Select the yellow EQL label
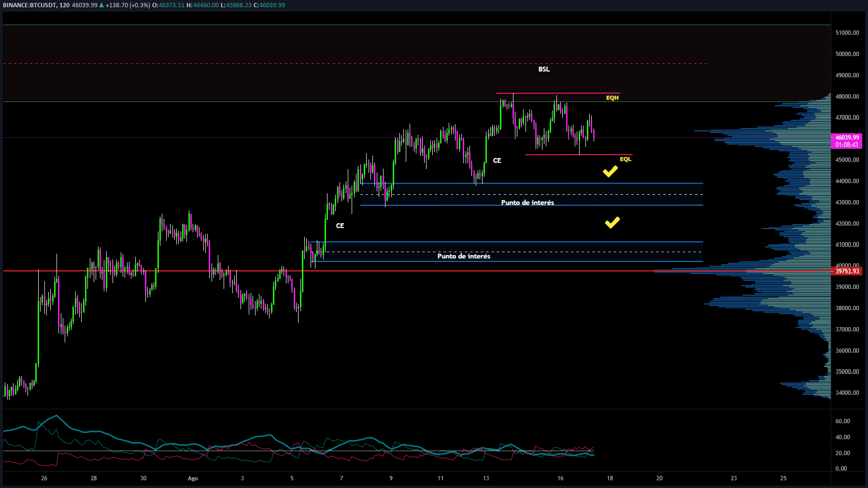Viewport: 868px width, 488px height. (x=626, y=159)
